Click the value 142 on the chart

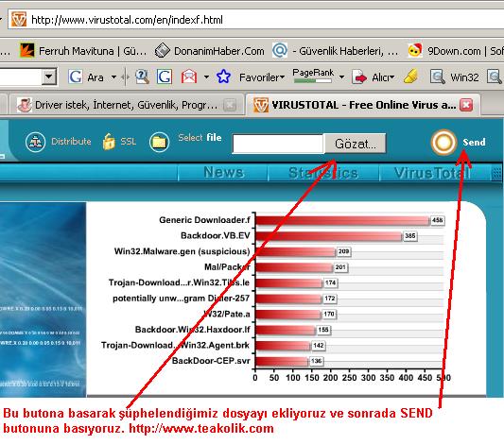click(x=319, y=346)
